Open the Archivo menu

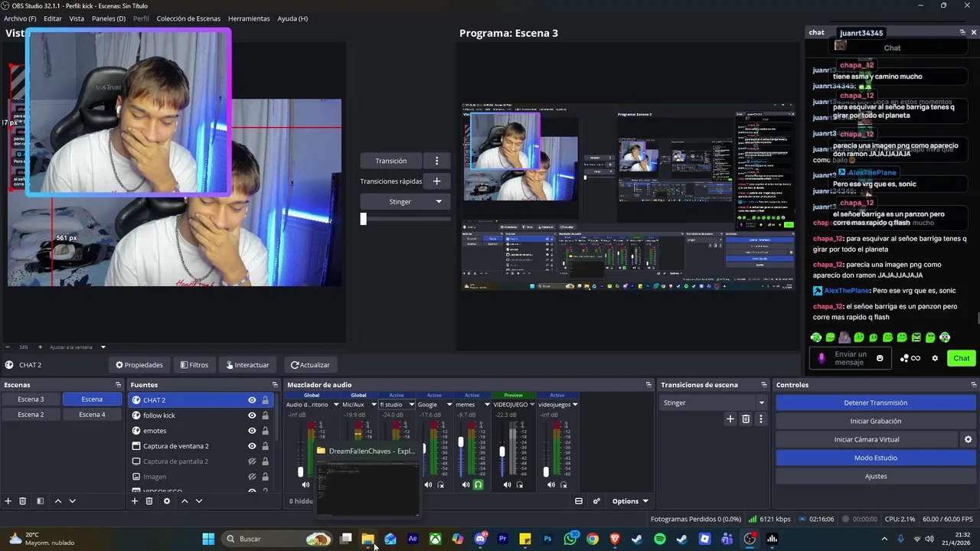20,18
